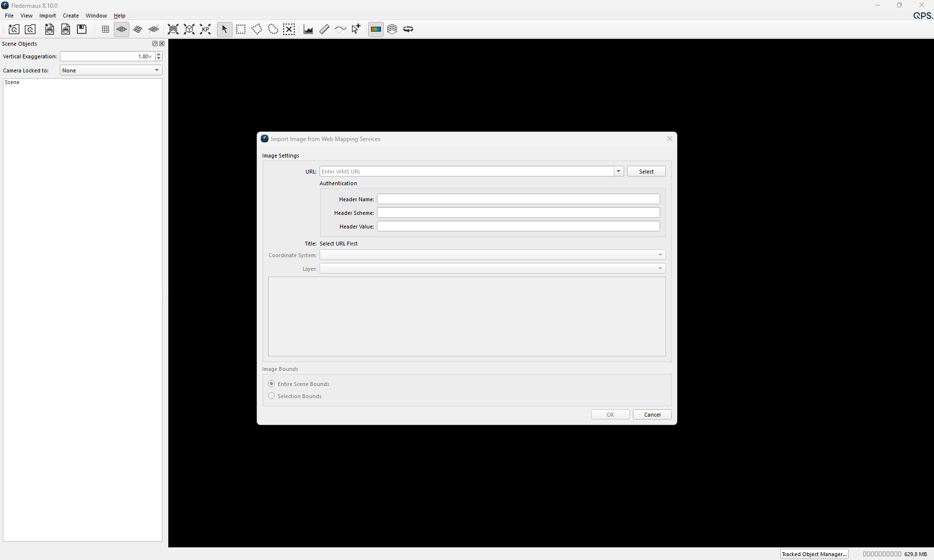Click into the Header Value field

click(x=519, y=227)
